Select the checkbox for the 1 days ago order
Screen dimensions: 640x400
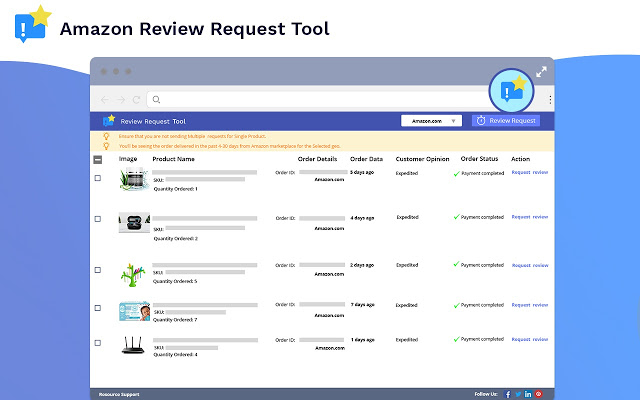[x=98, y=343]
